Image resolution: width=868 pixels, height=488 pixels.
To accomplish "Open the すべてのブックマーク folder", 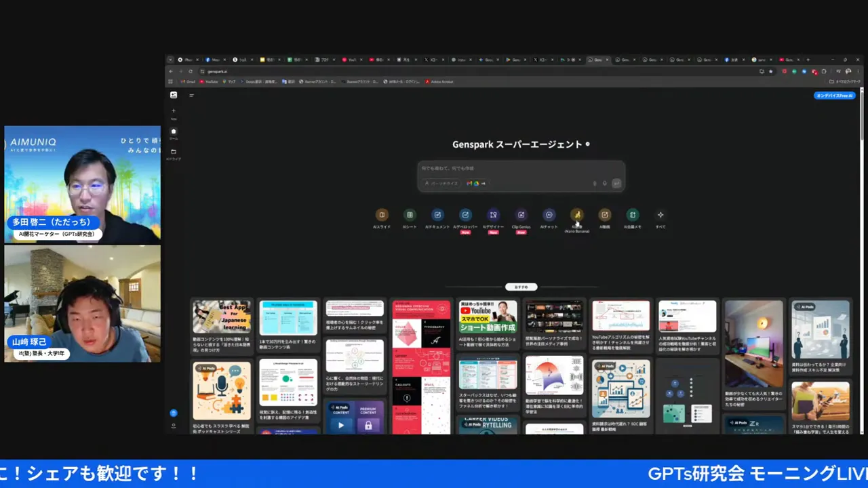I will pos(844,81).
